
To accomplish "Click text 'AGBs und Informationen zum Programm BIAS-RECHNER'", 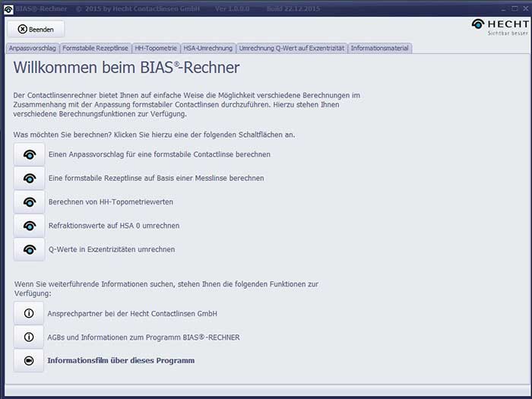I will click(x=144, y=337).
